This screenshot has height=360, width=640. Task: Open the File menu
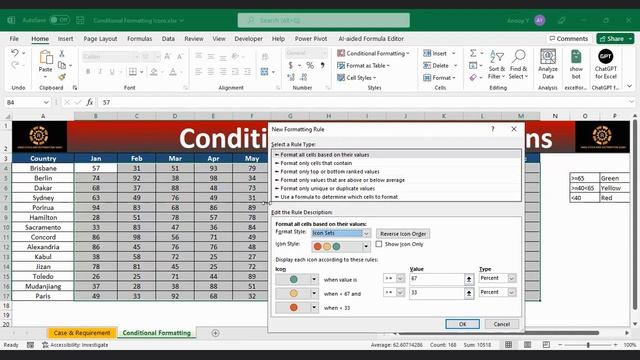click(x=14, y=39)
